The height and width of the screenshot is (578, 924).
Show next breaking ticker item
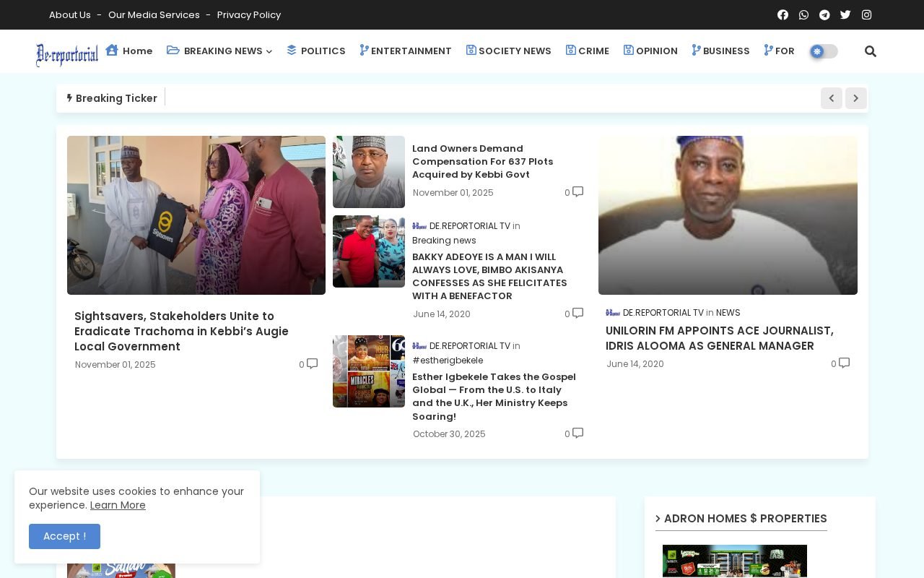(x=856, y=98)
